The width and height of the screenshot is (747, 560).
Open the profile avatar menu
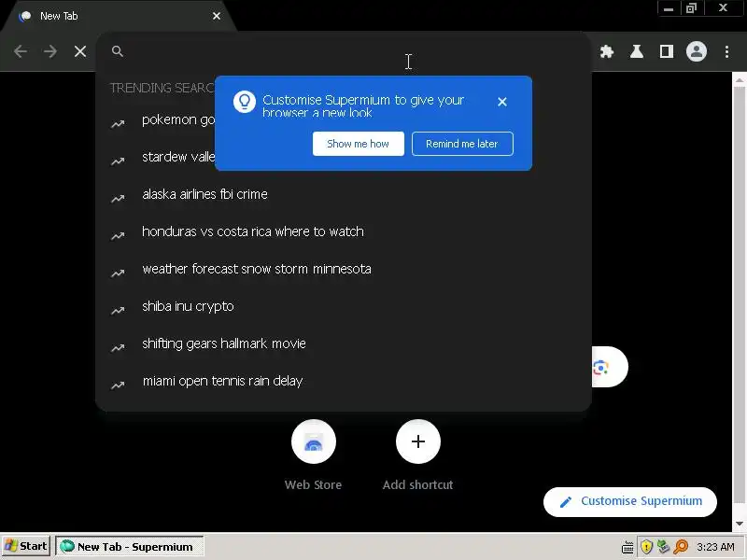pos(697,51)
